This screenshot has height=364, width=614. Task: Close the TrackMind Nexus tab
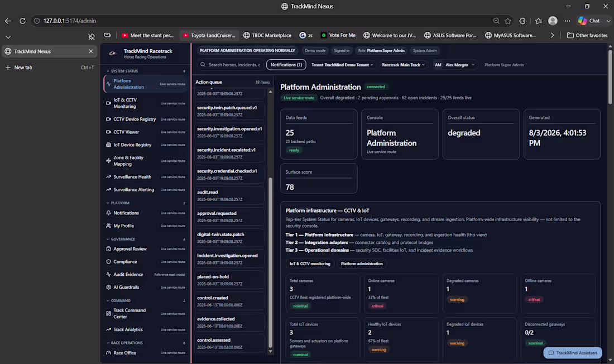point(91,51)
